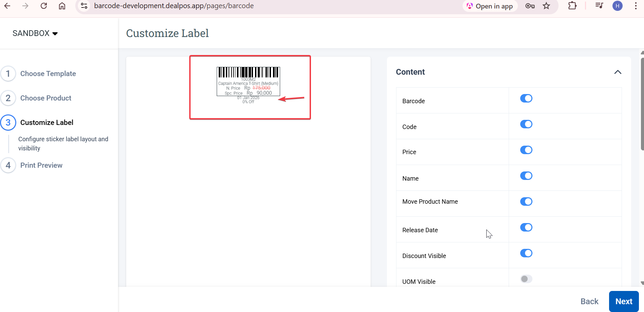This screenshot has width=644, height=312.
Task: Click the 'Barcode' row label
Action: click(x=414, y=101)
